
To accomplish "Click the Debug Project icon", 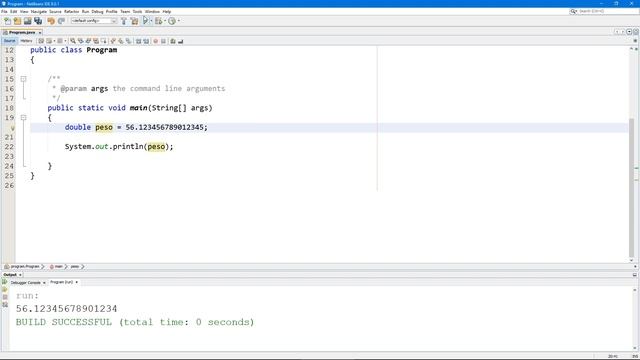I will tap(158, 21).
